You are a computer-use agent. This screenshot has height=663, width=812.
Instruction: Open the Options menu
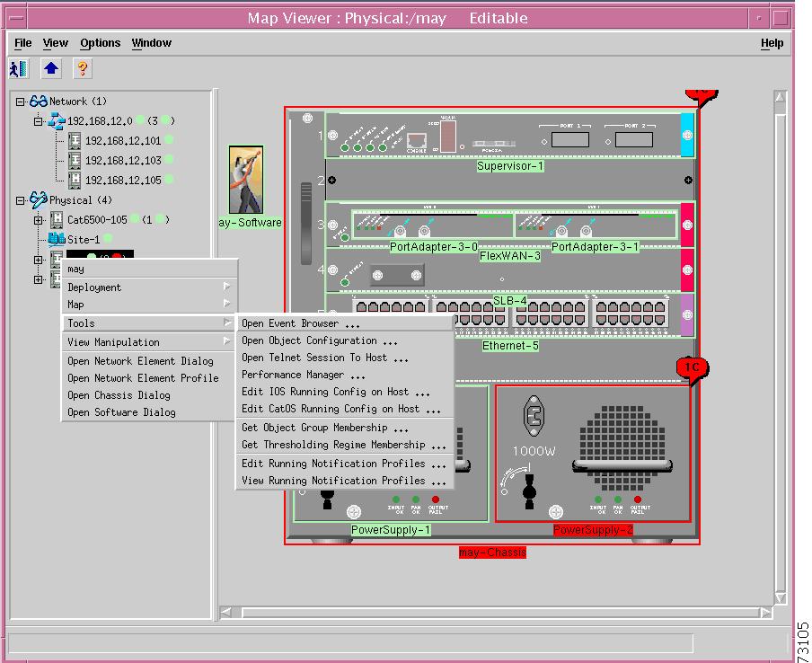100,43
